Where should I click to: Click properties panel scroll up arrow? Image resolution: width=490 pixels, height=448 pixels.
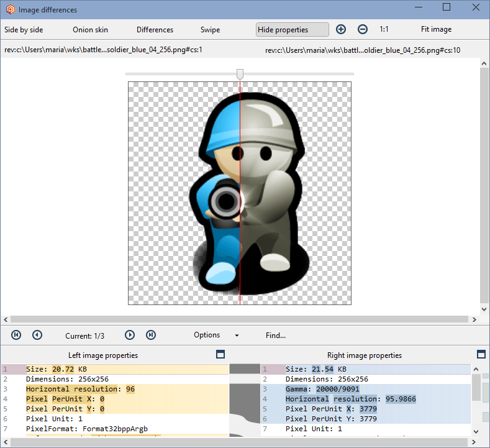tap(476, 369)
